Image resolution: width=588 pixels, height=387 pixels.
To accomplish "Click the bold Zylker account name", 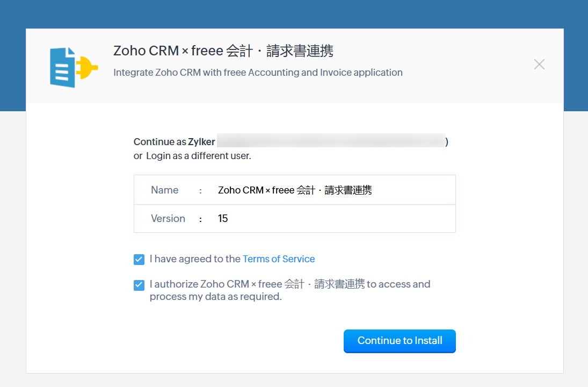I will pos(201,142).
